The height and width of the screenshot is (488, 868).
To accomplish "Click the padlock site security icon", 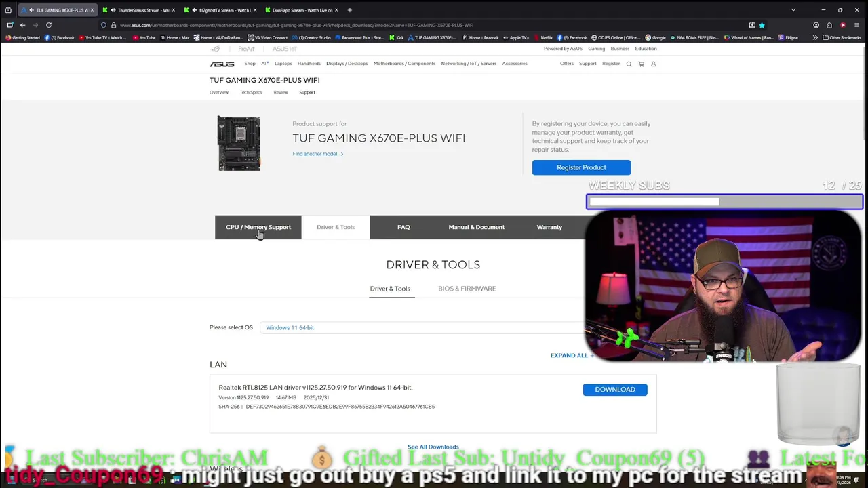I will [114, 25].
